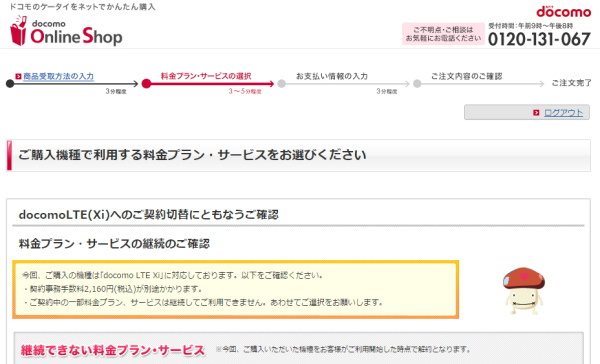Click the red heading 継続できない料金プラン・サービス
This screenshot has width=600, height=364.
pyautogui.click(x=113, y=350)
